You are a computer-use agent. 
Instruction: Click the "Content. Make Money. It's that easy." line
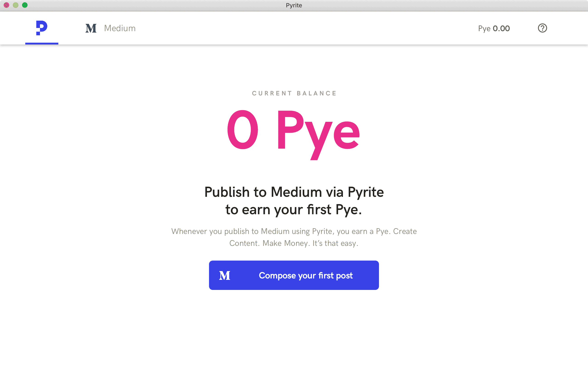point(294,243)
